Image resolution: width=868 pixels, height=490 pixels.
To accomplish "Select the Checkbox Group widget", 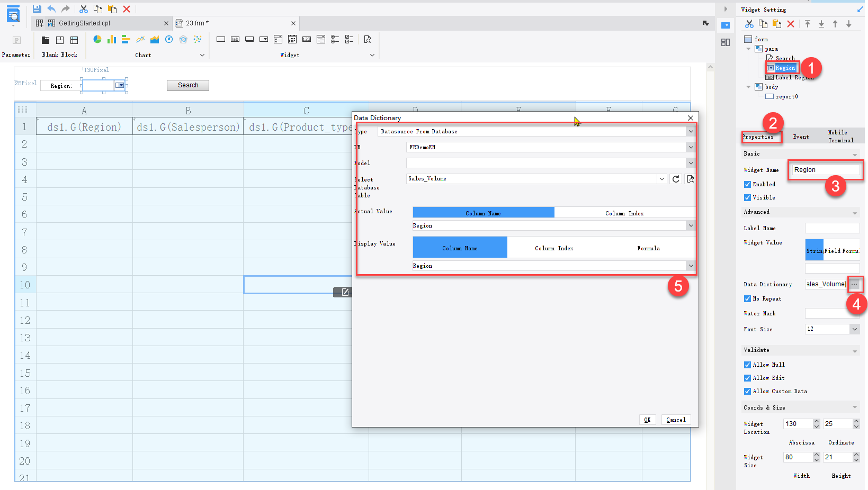I will coord(348,39).
